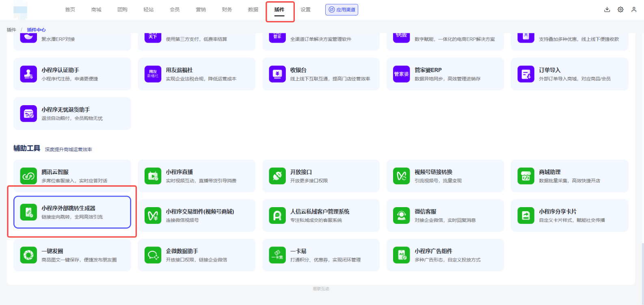The image size is (644, 305).
Task: Open the 数据 navigation tab
Action: (253, 10)
